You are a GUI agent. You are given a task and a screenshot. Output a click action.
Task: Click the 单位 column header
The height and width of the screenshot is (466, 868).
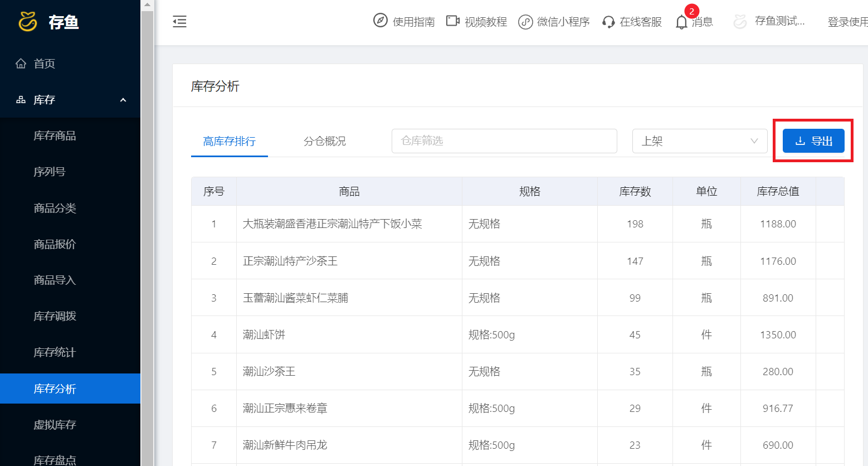(707, 192)
